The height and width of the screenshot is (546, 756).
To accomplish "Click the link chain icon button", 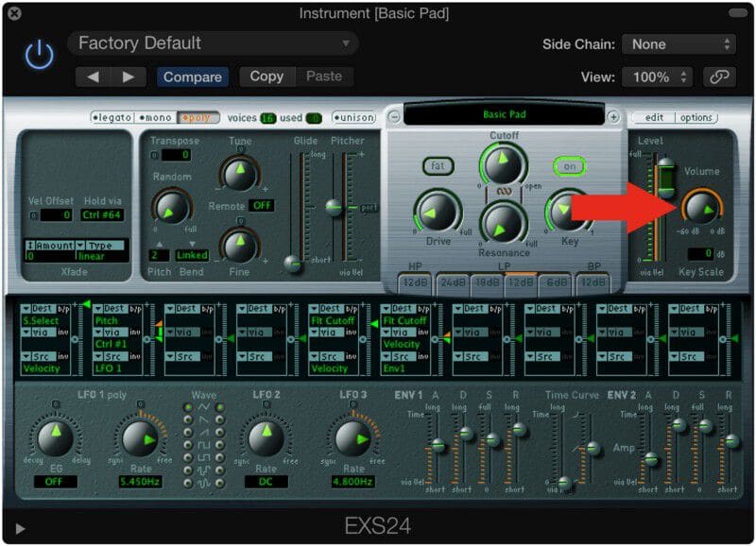I will pos(719,77).
